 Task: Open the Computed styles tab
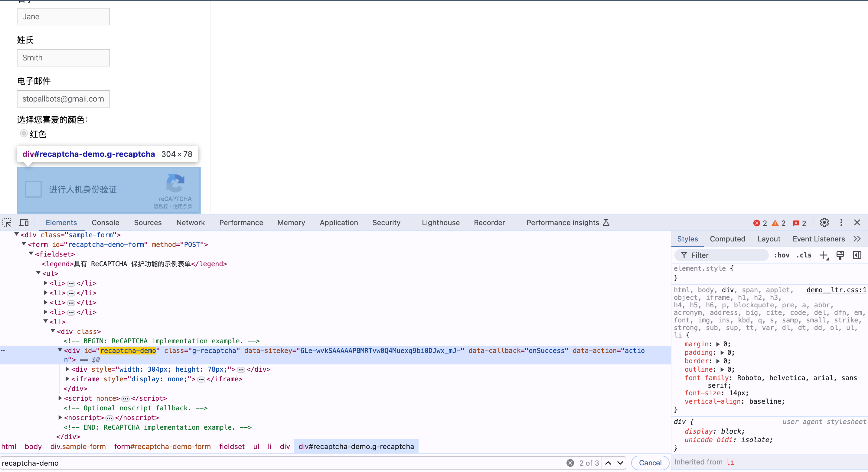pyautogui.click(x=727, y=239)
